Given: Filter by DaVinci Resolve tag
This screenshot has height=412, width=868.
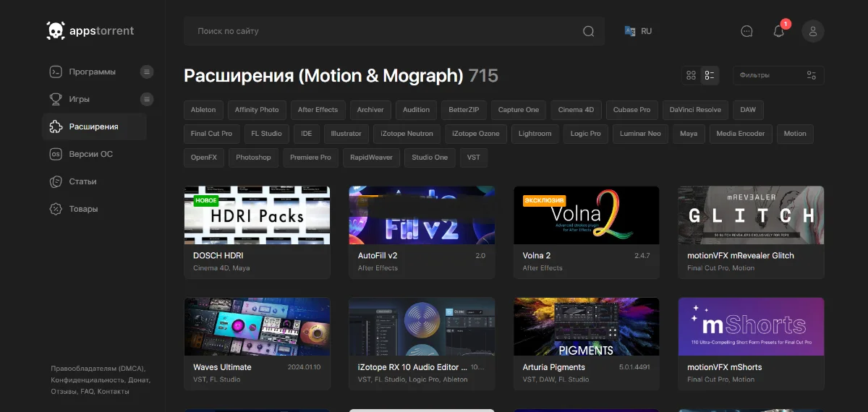Looking at the screenshot, I should pyautogui.click(x=695, y=110).
